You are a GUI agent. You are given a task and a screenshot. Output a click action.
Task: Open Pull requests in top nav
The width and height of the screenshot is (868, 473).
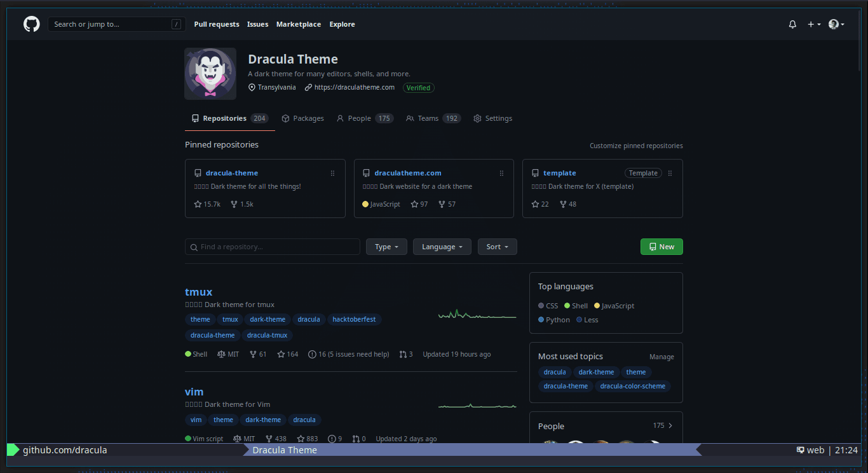pos(217,24)
